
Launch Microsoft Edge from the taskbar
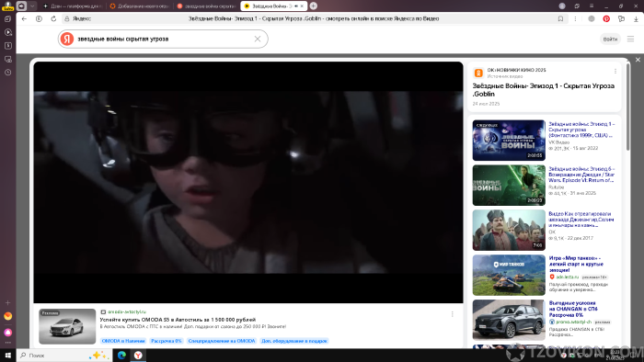(121, 355)
